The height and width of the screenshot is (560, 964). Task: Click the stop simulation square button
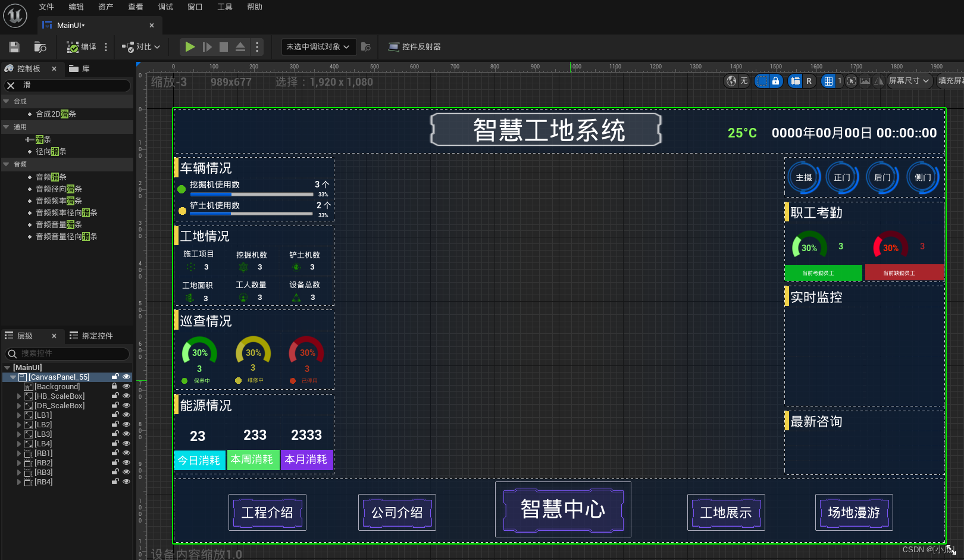(x=224, y=47)
